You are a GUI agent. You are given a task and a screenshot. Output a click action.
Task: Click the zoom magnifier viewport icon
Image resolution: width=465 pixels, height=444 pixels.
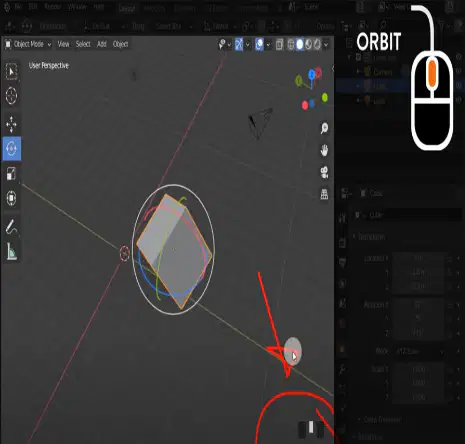click(x=324, y=128)
